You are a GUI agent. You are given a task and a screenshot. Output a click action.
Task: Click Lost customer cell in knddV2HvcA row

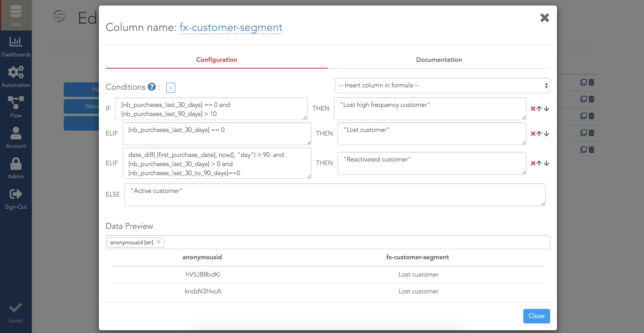pyautogui.click(x=418, y=291)
